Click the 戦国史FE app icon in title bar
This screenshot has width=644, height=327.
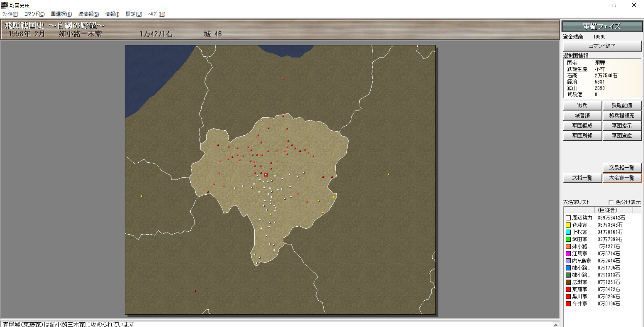(4, 5)
